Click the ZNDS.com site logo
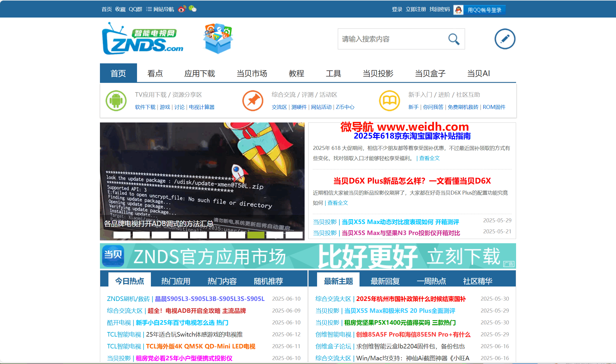 [143, 39]
